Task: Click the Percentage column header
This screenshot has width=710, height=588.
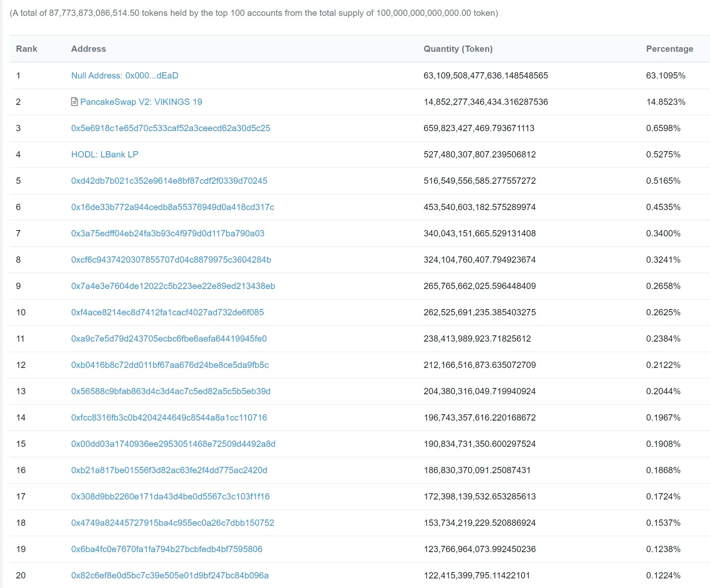Action: pyautogui.click(x=669, y=49)
